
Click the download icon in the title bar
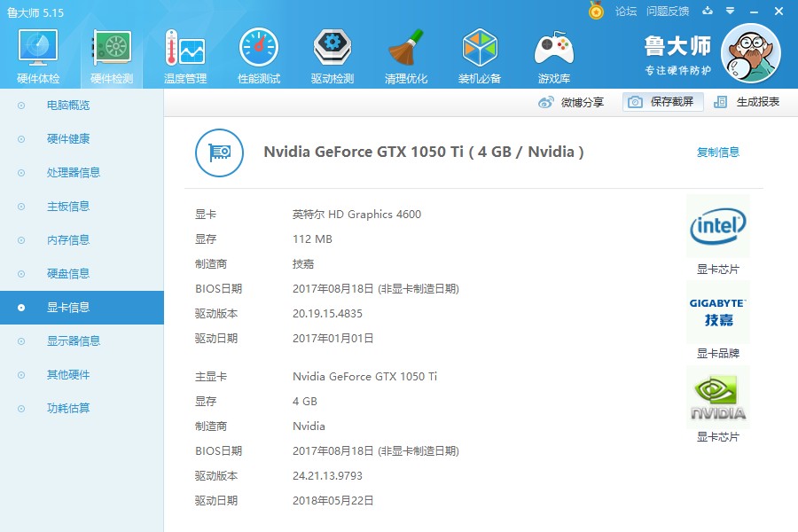click(707, 12)
